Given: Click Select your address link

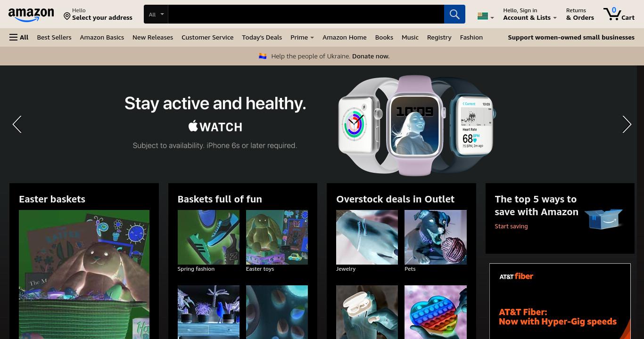Looking at the screenshot, I should coord(102,17).
